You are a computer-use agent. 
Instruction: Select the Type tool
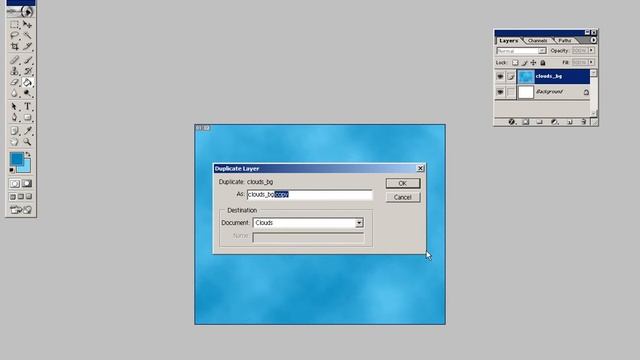[x=27, y=107]
